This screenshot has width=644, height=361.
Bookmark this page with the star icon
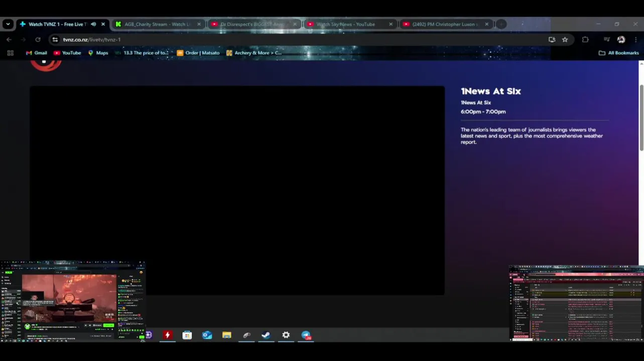[565, 40]
